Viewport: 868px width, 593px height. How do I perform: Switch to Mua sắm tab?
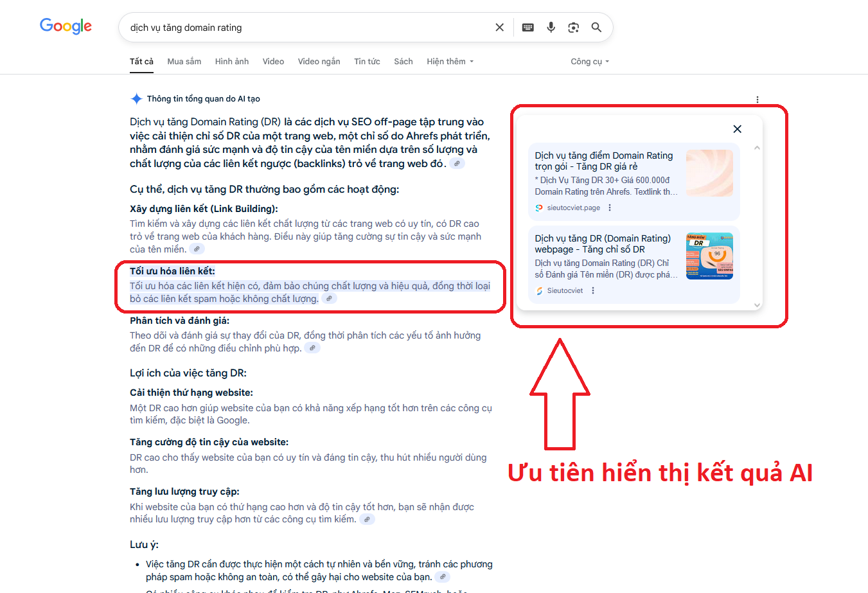click(x=184, y=62)
